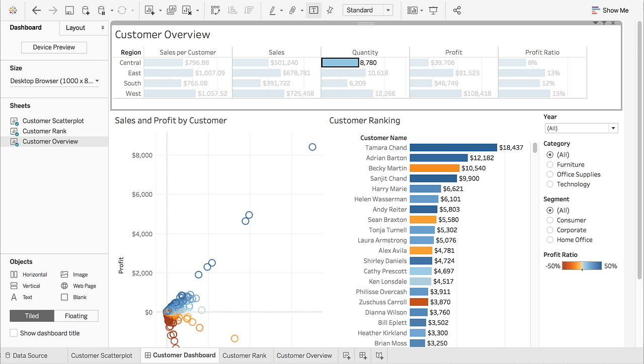This screenshot has height=364, width=644.
Task: Enable the Show dashboard title checkbox
Action: [14, 333]
